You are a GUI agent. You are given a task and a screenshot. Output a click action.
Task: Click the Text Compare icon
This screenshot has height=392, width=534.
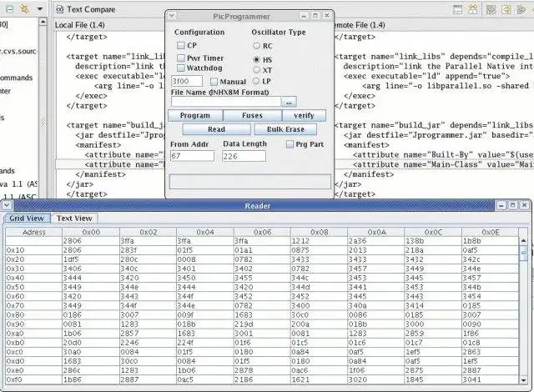(60, 9)
